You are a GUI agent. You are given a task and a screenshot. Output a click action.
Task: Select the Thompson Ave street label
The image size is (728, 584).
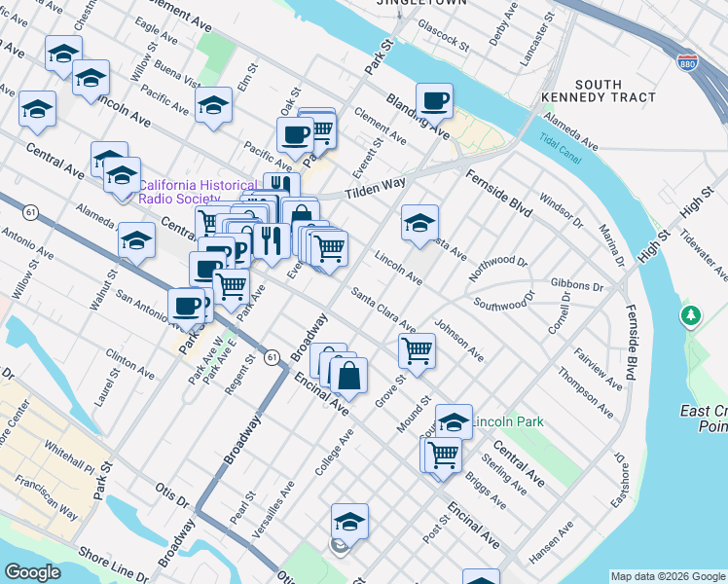point(586,392)
